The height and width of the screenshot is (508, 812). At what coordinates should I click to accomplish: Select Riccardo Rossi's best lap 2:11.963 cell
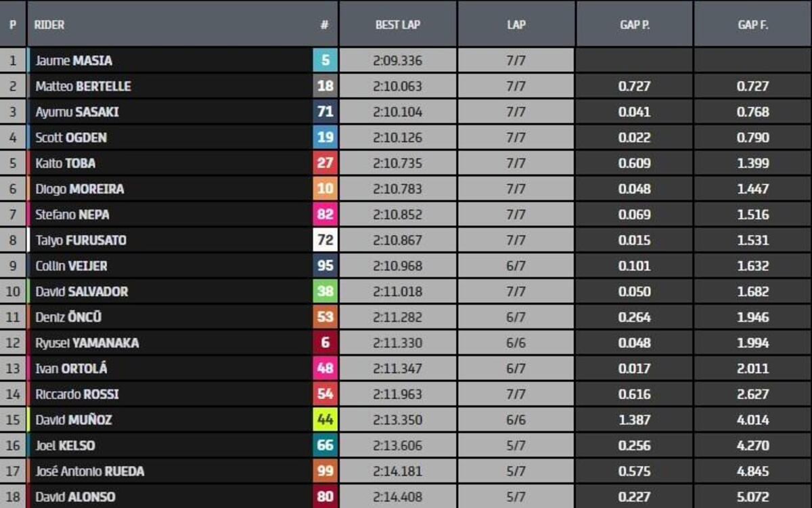(398, 394)
